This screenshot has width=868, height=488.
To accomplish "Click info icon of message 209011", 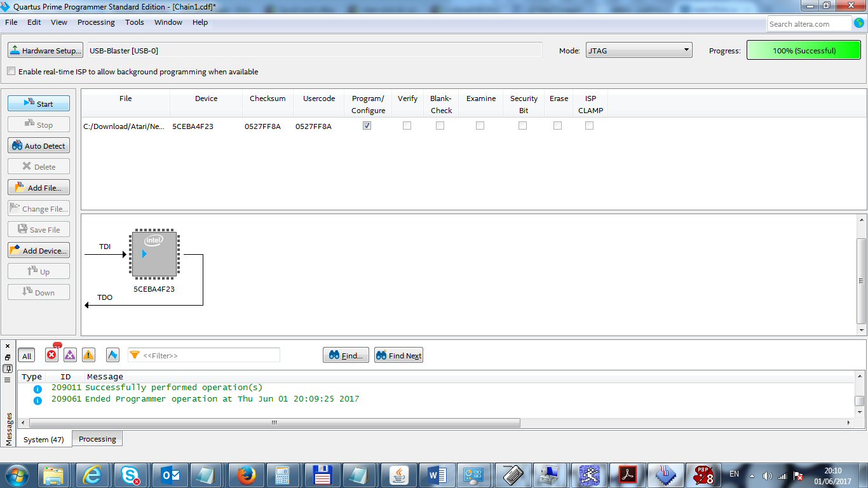I will (x=37, y=388).
